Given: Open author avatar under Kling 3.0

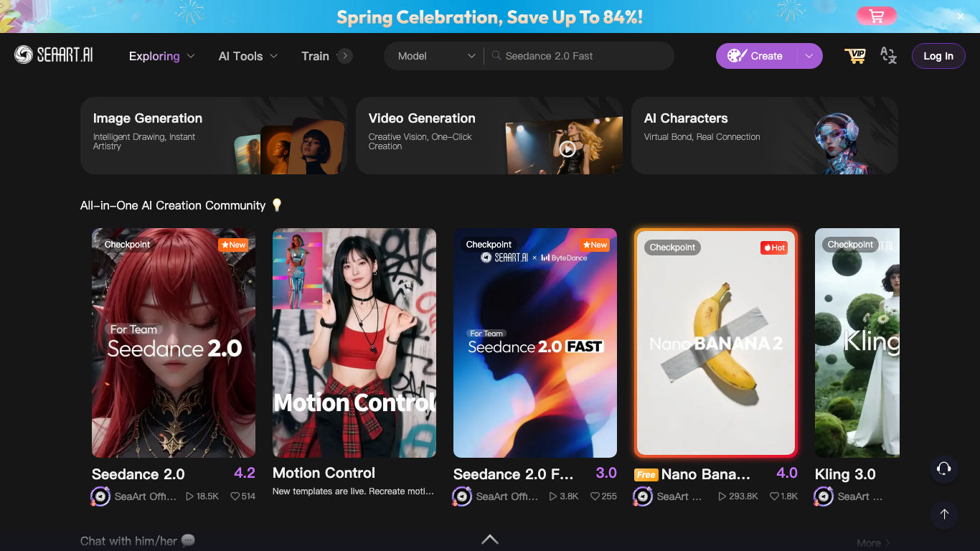Looking at the screenshot, I should point(824,496).
